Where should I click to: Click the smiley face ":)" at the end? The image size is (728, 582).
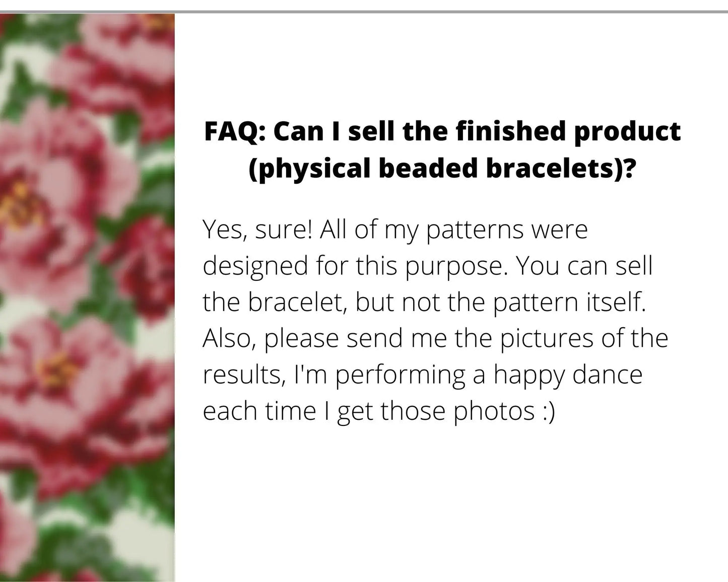549,411
